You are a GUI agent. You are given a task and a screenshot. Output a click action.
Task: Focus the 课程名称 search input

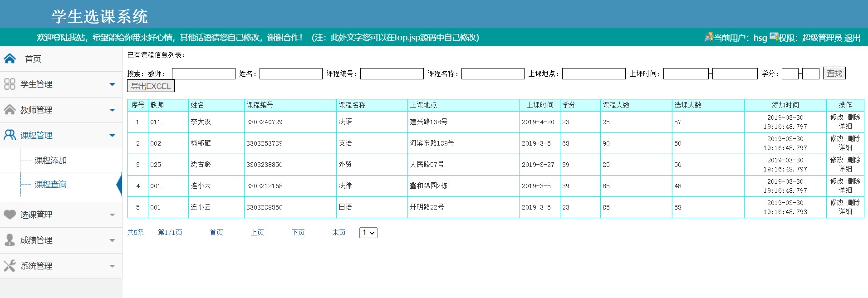[493, 73]
